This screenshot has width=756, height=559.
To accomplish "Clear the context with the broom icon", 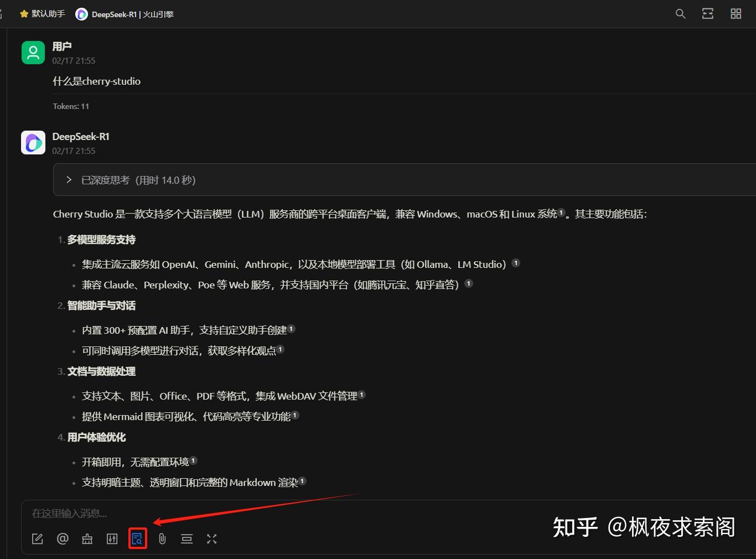I will [87, 539].
